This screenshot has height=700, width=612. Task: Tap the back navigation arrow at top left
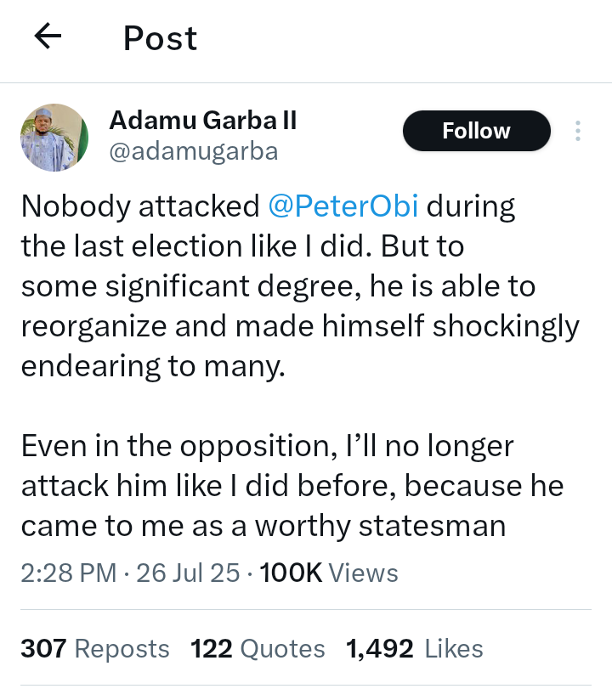48,37
